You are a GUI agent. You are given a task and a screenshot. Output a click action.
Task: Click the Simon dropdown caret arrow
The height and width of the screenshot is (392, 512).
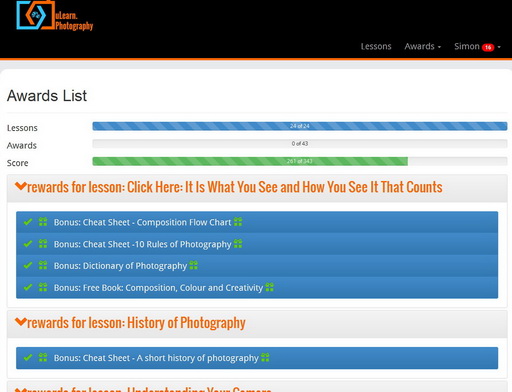[499, 47]
